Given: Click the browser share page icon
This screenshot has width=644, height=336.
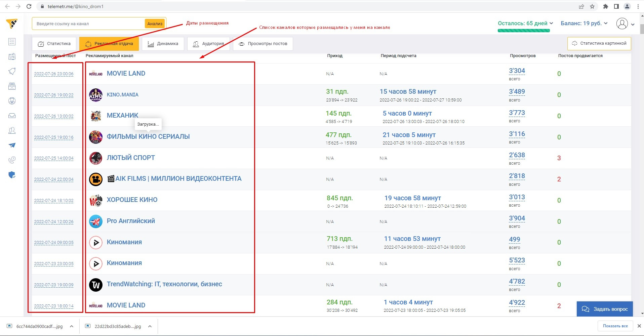Looking at the screenshot, I should 581,6.
